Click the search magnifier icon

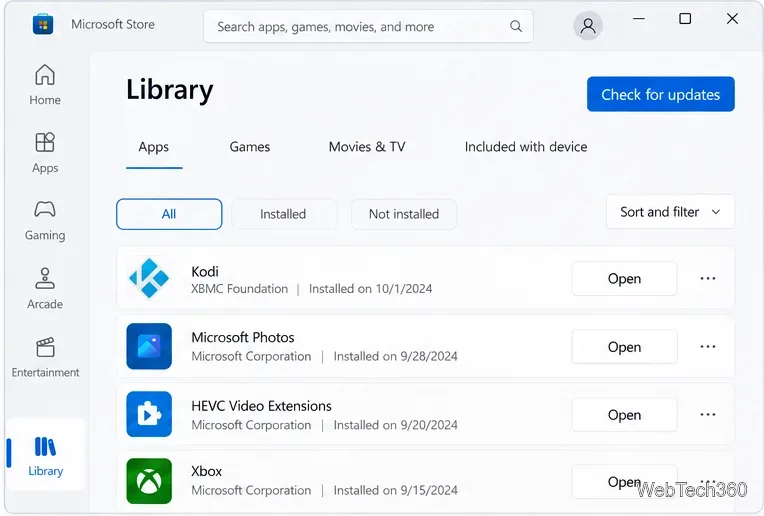coord(516,26)
